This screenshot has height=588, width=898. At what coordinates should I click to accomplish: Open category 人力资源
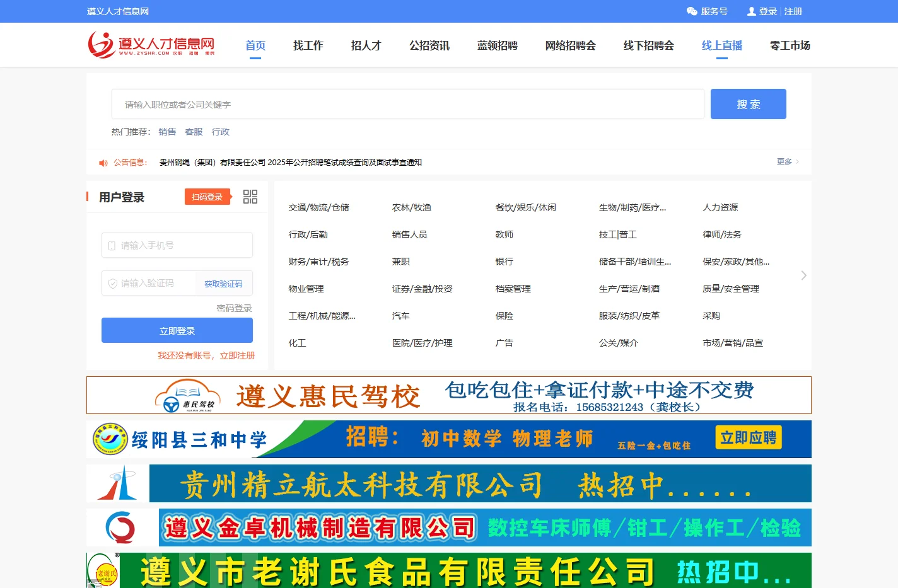tap(720, 207)
